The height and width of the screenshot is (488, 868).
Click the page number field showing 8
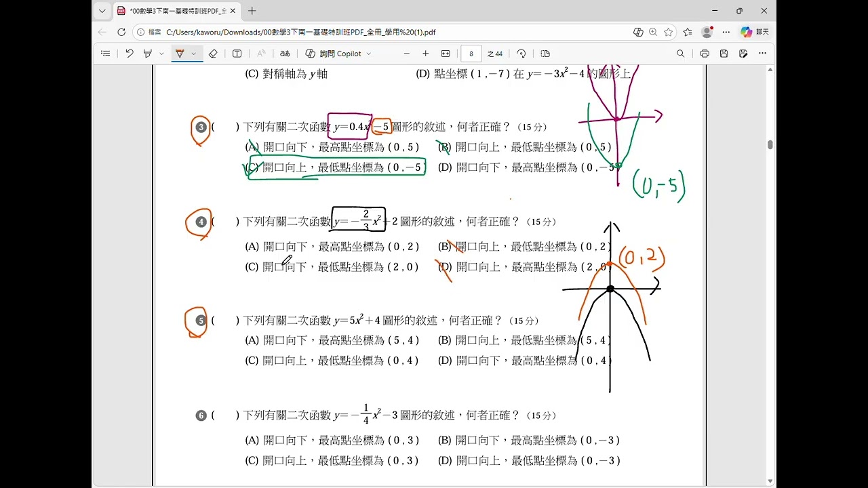pos(471,54)
